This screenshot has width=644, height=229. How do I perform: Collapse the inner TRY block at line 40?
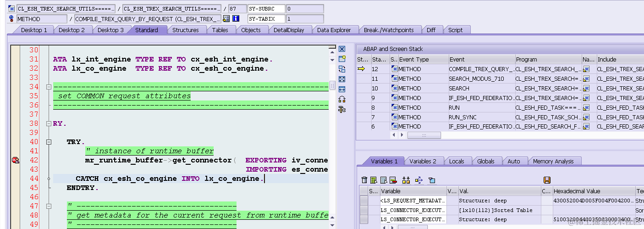point(49,142)
